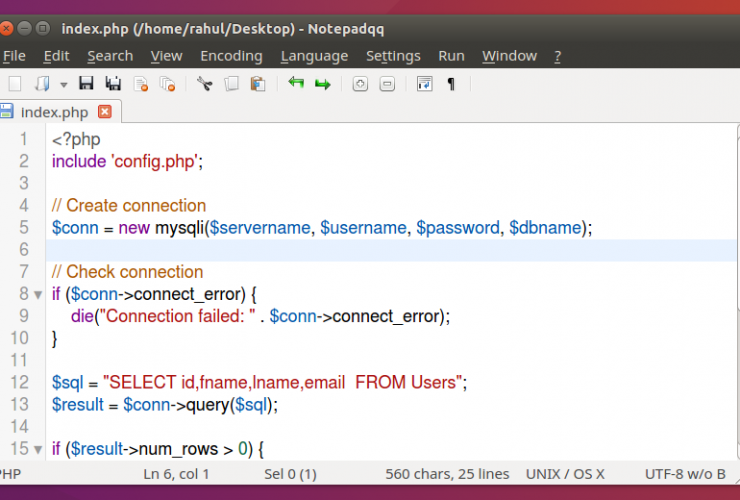
Task: Save the file with the floppy icon
Action: coord(86,84)
